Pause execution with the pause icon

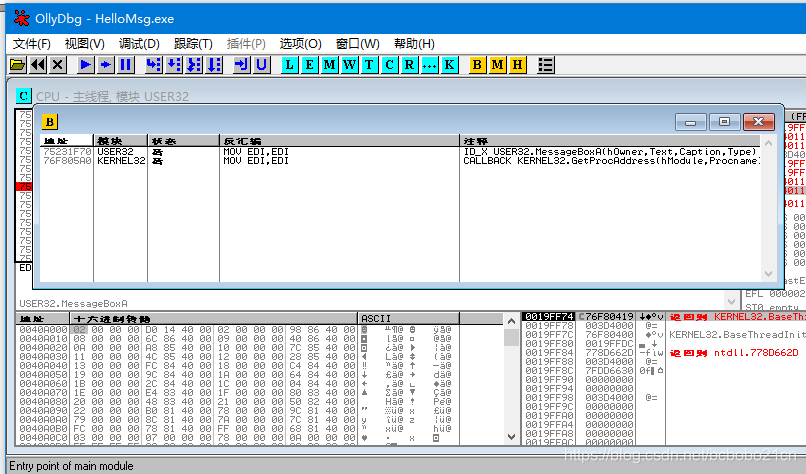(126, 65)
